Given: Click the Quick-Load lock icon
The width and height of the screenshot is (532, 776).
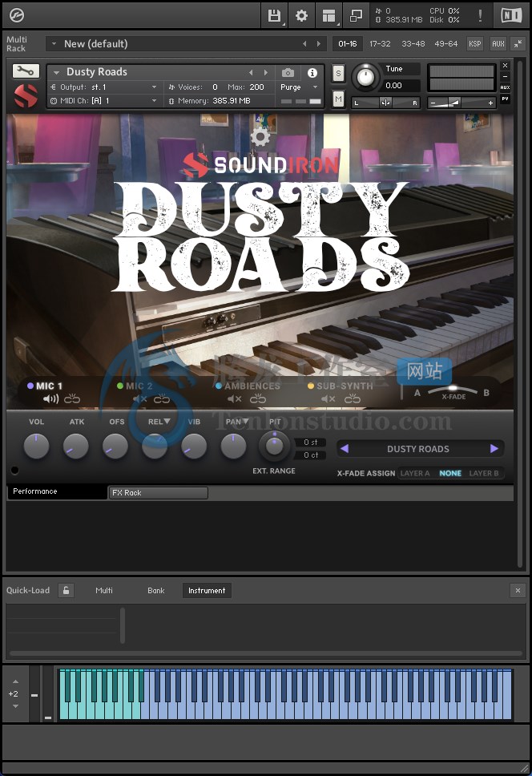Looking at the screenshot, I should pos(66,590).
